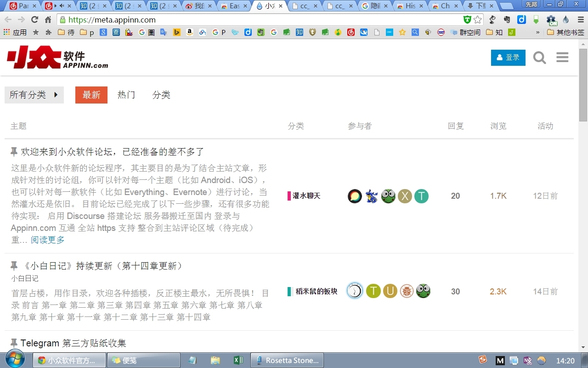
Task: Open the Excel icon in the taskbar
Action: pos(238,360)
